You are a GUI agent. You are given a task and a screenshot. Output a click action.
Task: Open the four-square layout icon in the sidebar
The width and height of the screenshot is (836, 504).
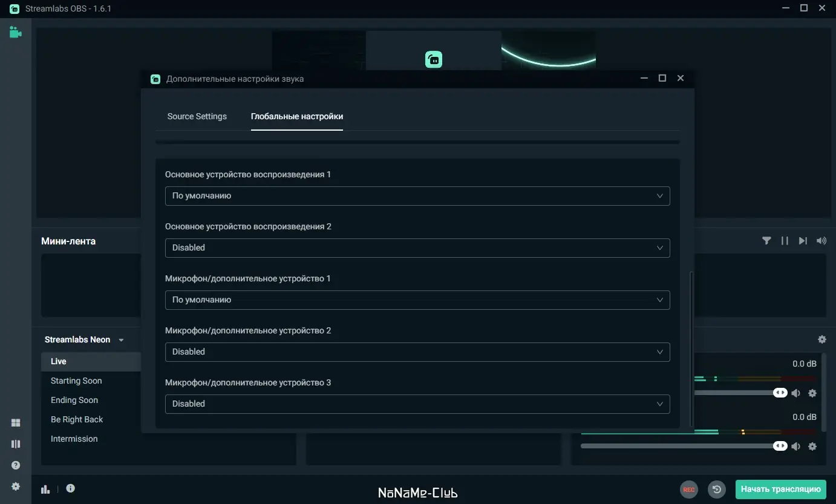(16, 423)
